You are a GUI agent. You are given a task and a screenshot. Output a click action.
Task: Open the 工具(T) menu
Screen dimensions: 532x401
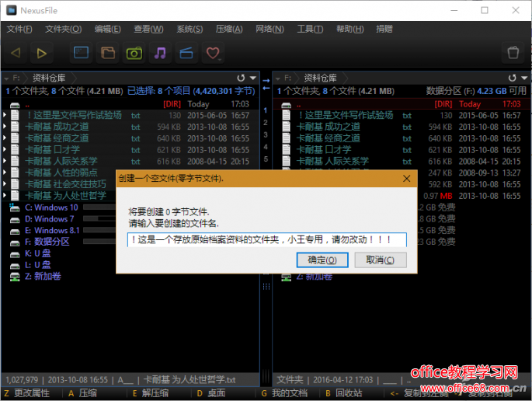[x=310, y=30]
